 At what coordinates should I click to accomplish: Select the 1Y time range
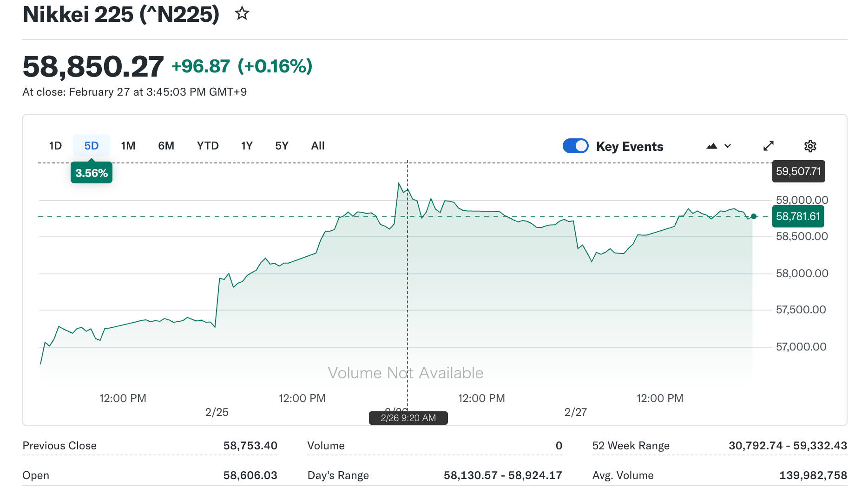click(247, 146)
